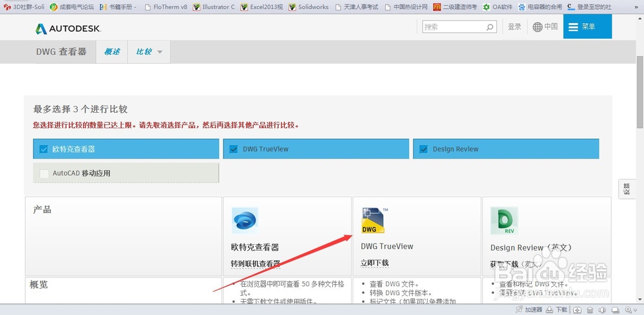Screen dimensions: 644x315
Task: Toggle the speaker sound icon
Action: point(602,310)
